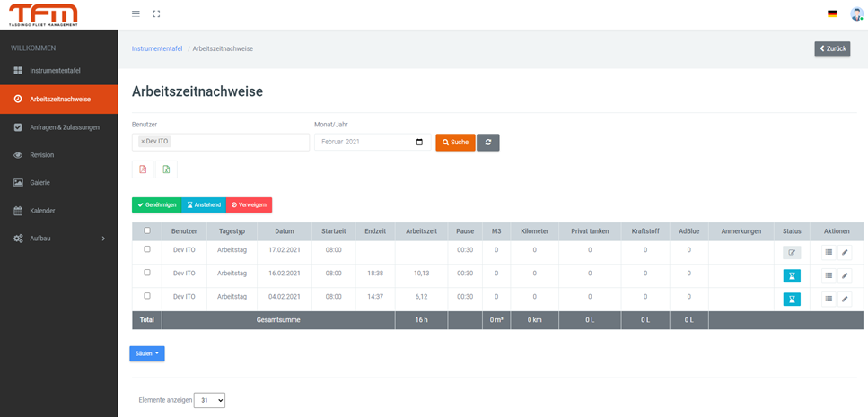This screenshot has width=868, height=417.
Task: Tick the checkbox for the 16.02.2021 row
Action: (146, 273)
